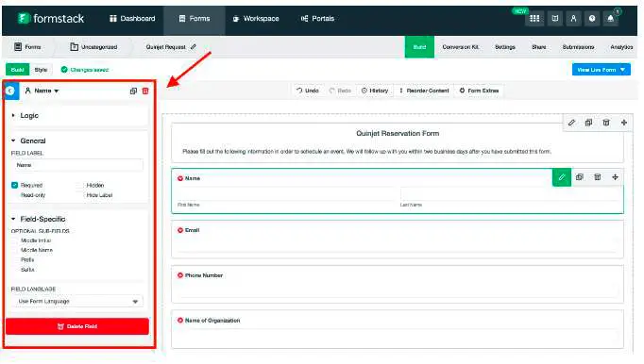
Task: Open the Name field type dropdown
Action: coord(42,91)
